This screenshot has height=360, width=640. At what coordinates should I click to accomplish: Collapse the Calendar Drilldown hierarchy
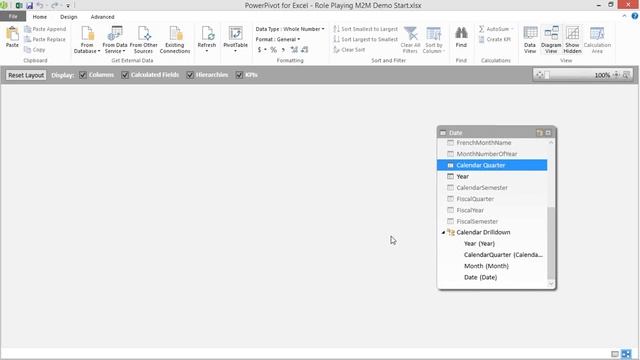point(443,232)
